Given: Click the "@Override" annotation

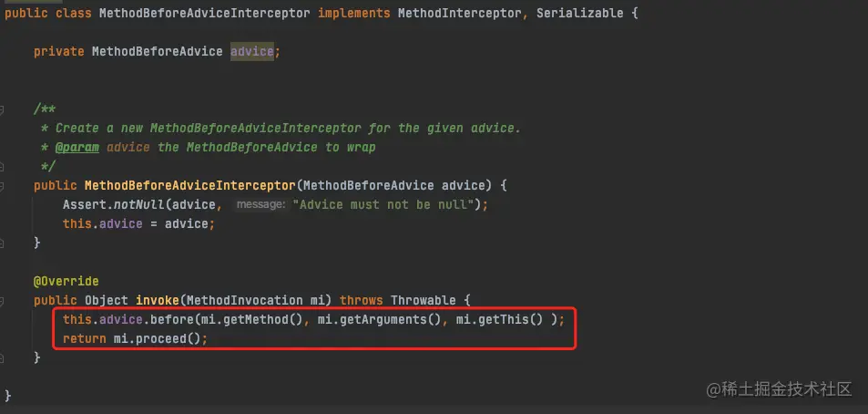Looking at the screenshot, I should click(x=66, y=282).
